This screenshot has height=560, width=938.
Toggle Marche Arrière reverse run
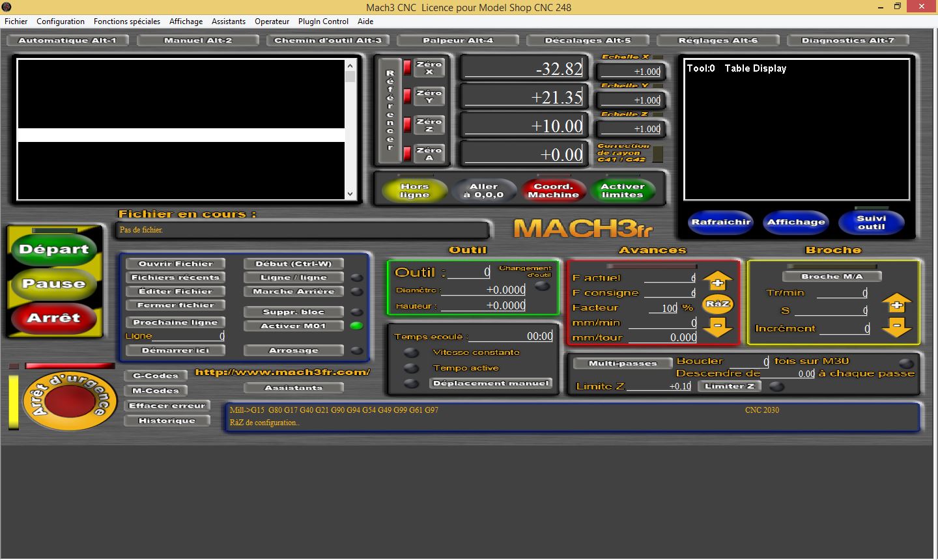click(x=294, y=291)
